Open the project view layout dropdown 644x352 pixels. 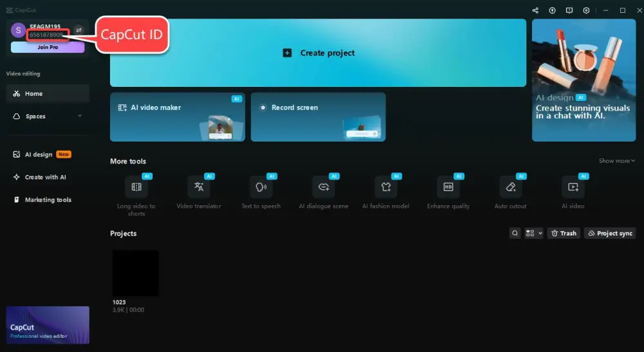534,234
